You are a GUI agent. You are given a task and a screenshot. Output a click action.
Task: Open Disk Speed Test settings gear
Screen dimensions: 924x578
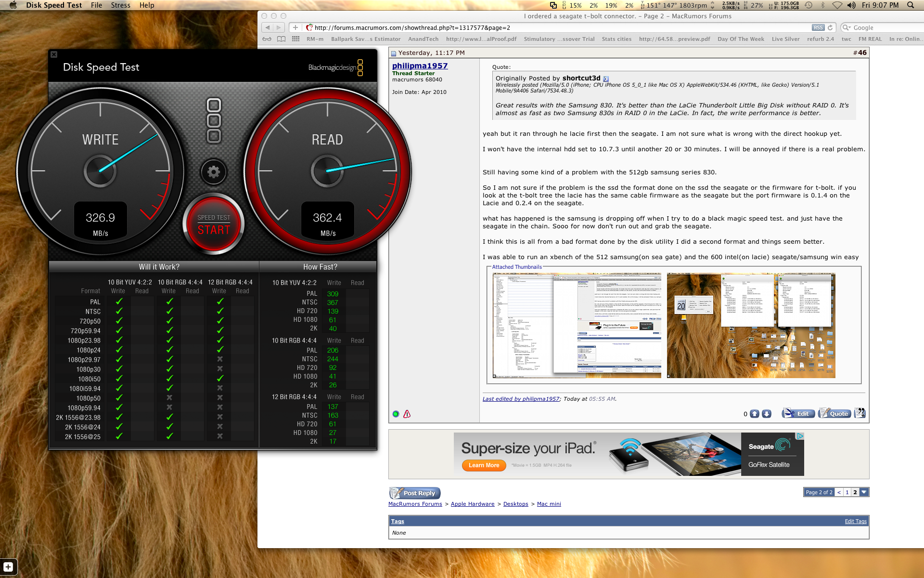click(x=214, y=172)
